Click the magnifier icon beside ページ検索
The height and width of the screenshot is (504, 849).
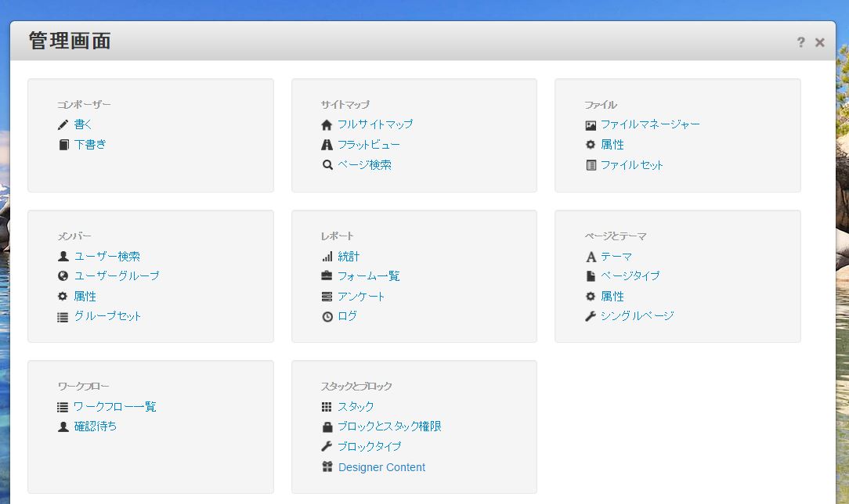pyautogui.click(x=327, y=165)
